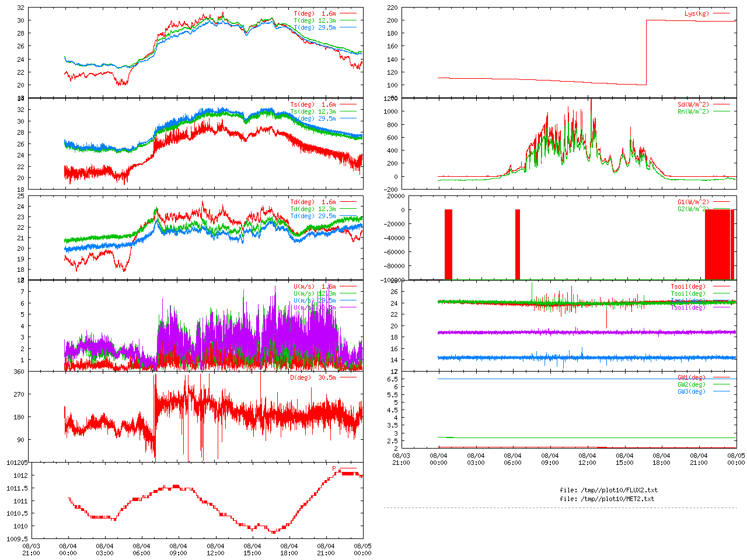Pick the 'GW3(deg)' legend entry
This screenshot has width=747, height=560.
(x=692, y=391)
